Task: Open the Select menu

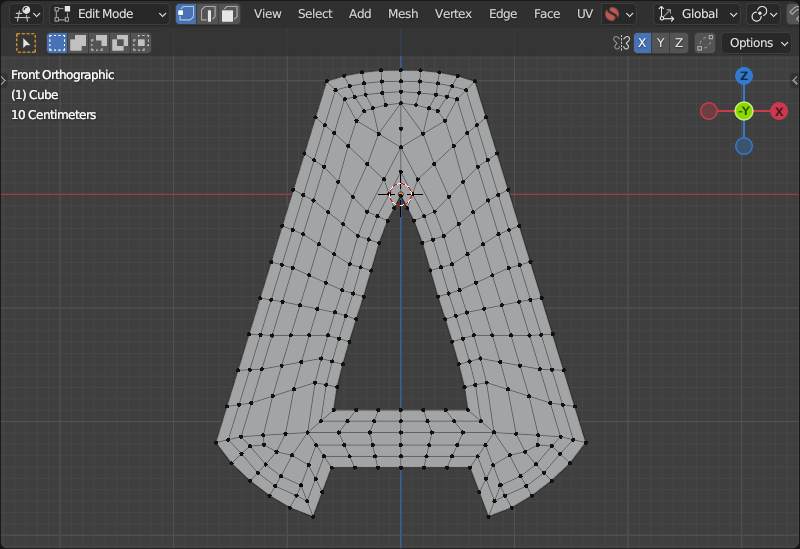Action: (x=315, y=14)
